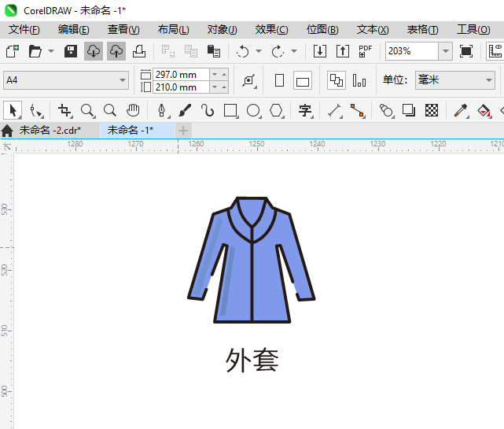
Task: Set page to landscape orientation
Action: (303, 80)
